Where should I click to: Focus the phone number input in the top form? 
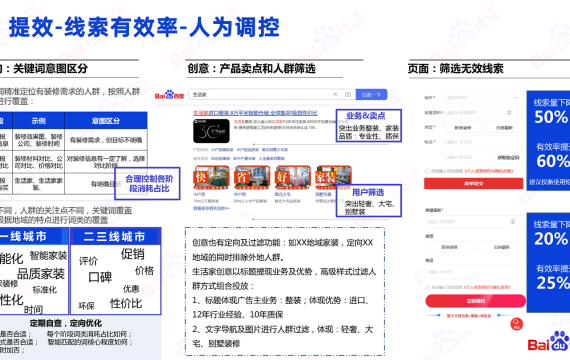click(x=483, y=142)
